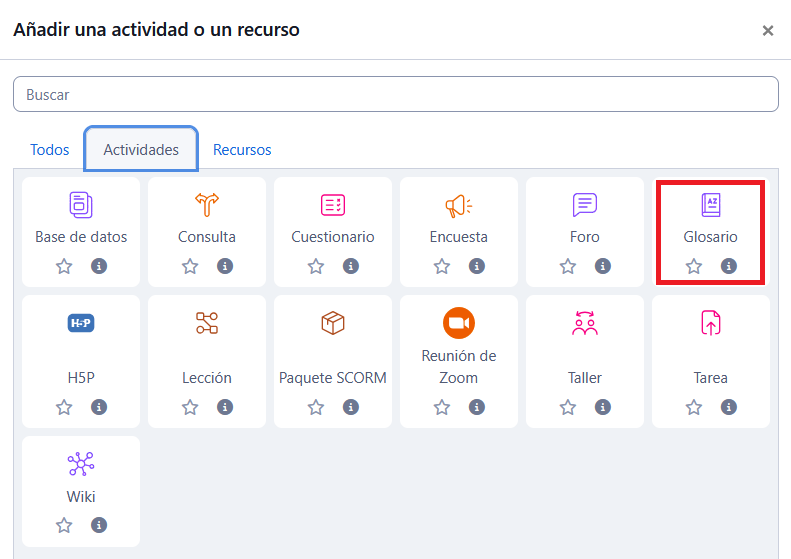The height and width of the screenshot is (559, 791).
Task: Click the Lección activity link
Action: [207, 378]
